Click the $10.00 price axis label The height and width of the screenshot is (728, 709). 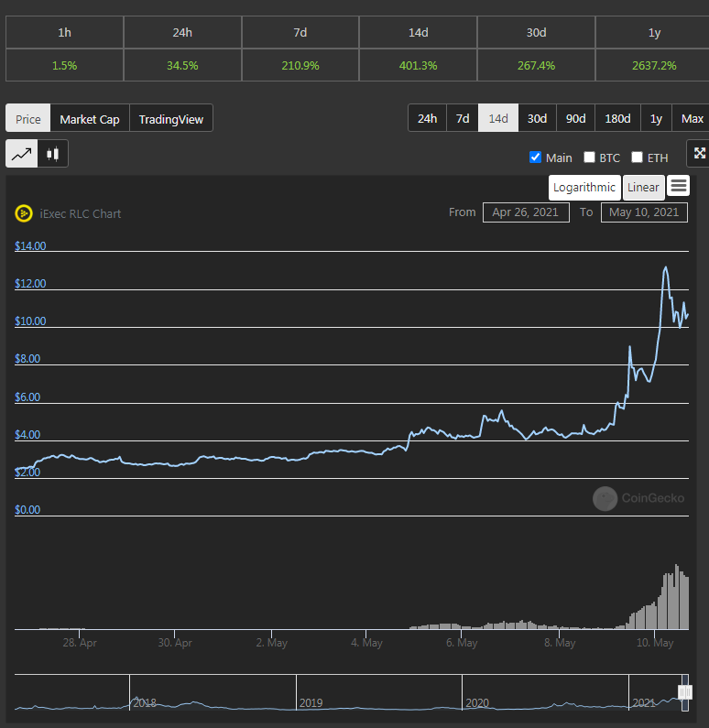coord(30,321)
